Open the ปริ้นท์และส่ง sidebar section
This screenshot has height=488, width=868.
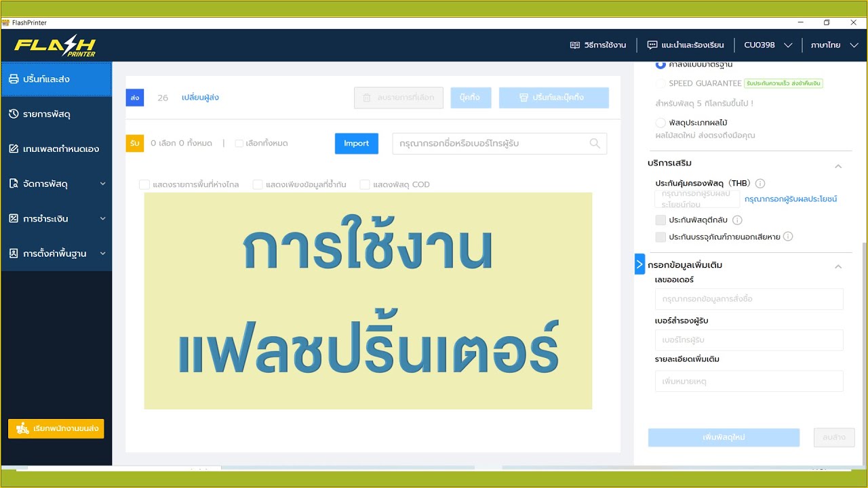coord(56,79)
